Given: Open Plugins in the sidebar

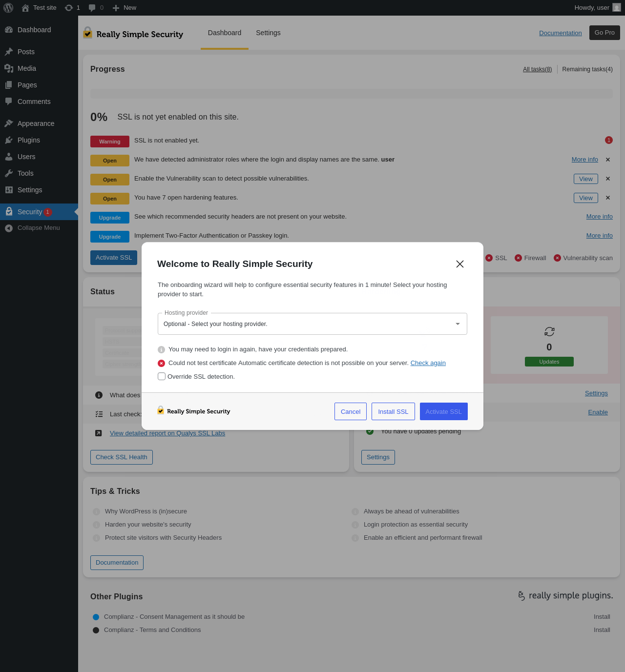Looking at the screenshot, I should point(39,140).
